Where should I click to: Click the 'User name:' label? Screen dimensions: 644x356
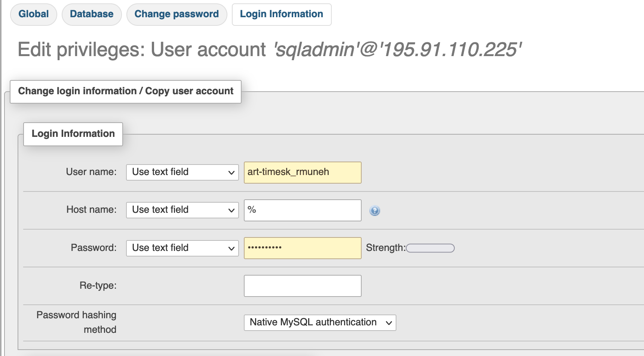click(91, 172)
